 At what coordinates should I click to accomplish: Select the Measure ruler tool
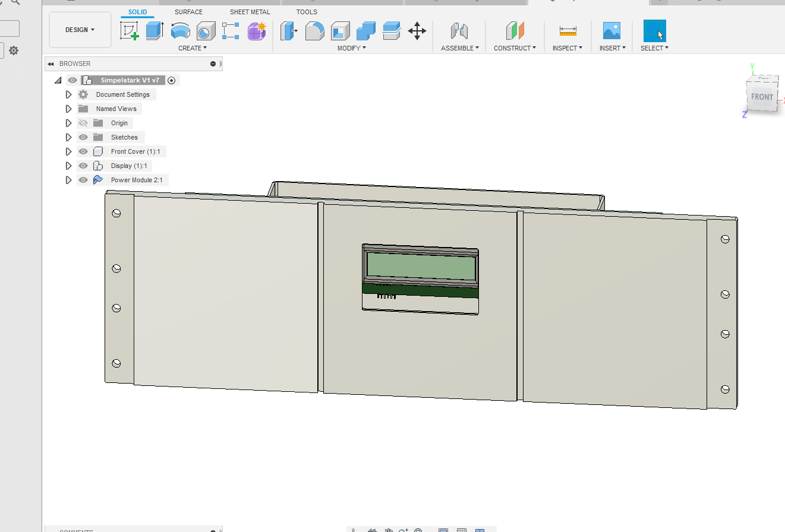(x=568, y=31)
